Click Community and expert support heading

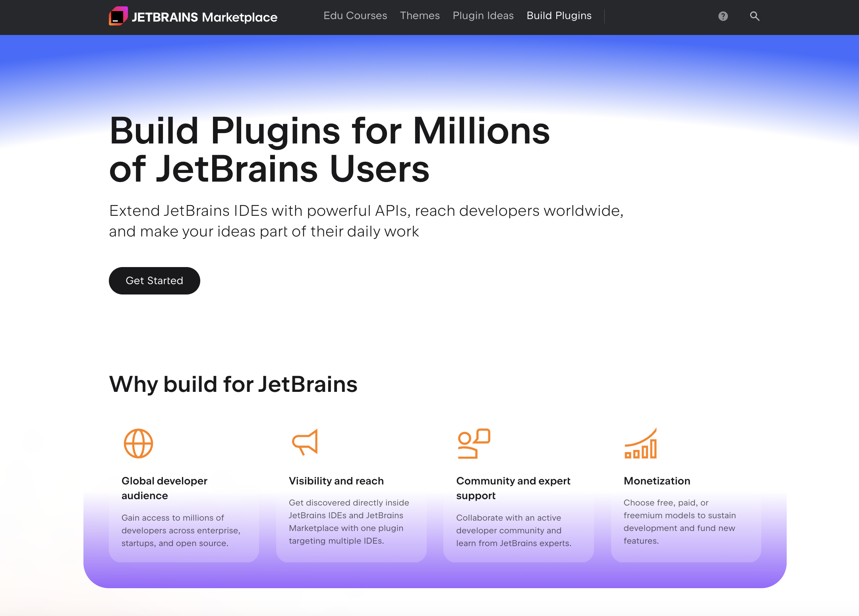(513, 488)
